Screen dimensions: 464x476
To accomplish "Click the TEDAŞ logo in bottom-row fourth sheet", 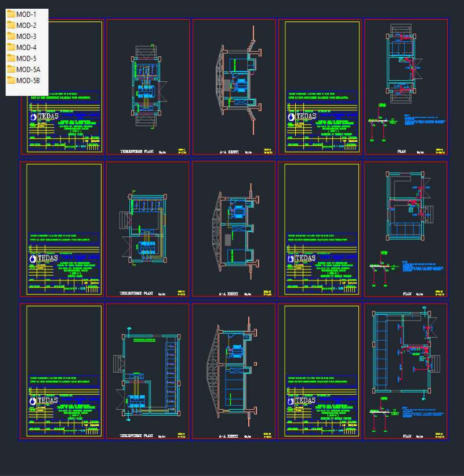I will click(x=302, y=401).
